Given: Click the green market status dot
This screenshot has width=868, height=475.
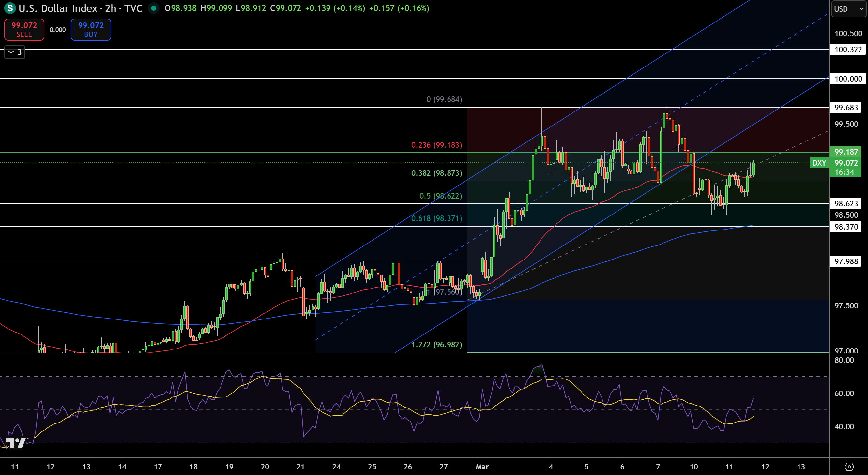Looking at the screenshot, I should (153, 8).
